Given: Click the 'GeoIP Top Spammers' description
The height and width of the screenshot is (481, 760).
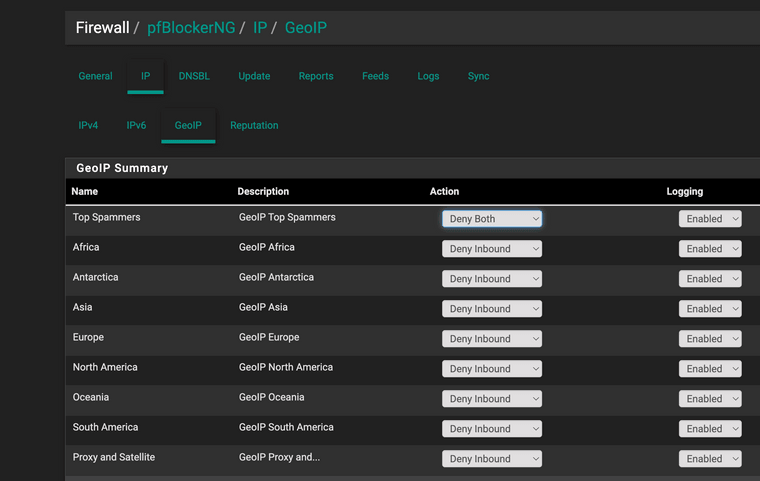Looking at the screenshot, I should coord(287,217).
